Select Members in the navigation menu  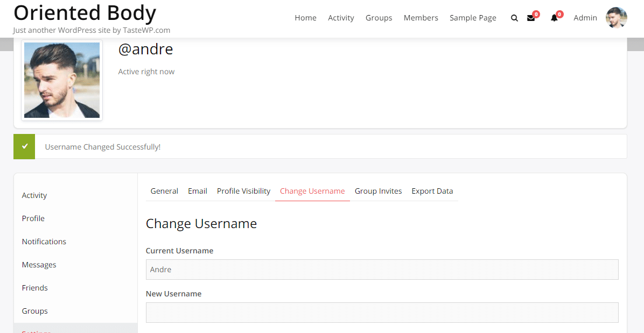[x=421, y=18]
